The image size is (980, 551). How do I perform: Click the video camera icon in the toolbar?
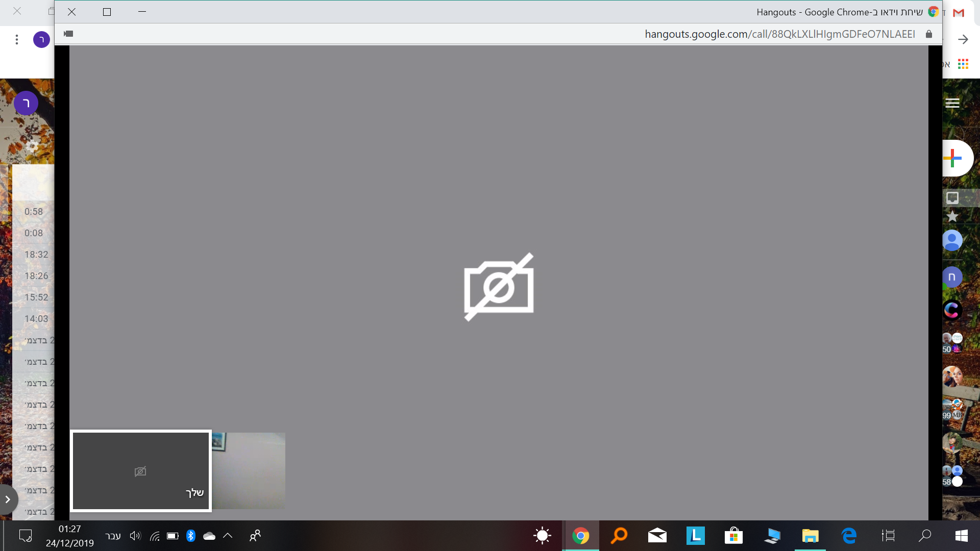click(69, 34)
